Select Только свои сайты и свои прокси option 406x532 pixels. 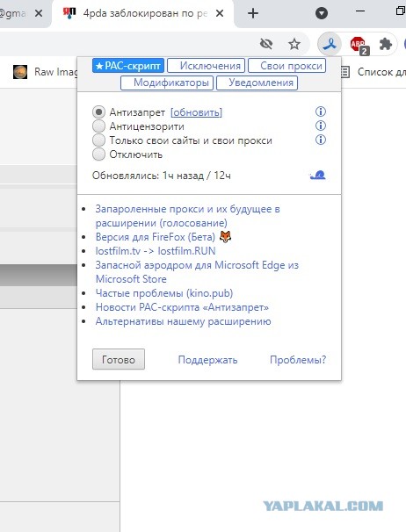[x=98, y=140]
